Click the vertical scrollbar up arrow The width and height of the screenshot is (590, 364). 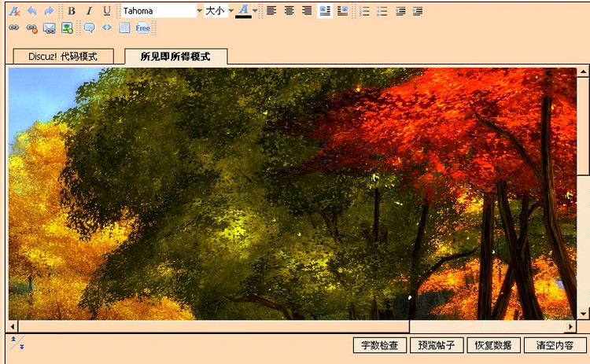click(x=583, y=72)
